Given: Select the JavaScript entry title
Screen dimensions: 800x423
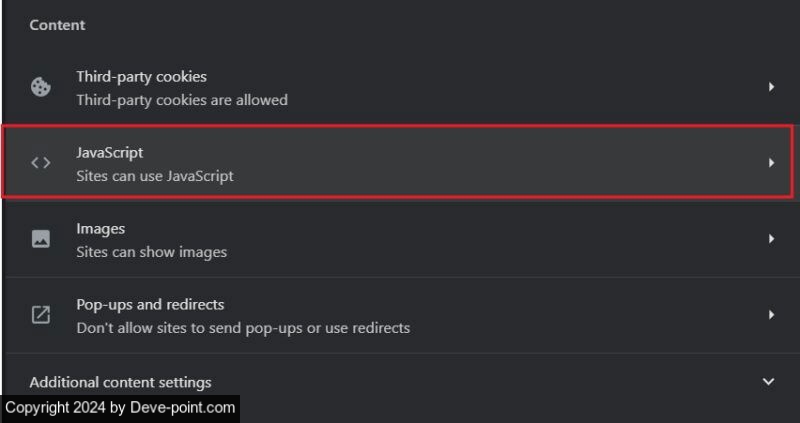Looking at the screenshot, I should (x=110, y=152).
